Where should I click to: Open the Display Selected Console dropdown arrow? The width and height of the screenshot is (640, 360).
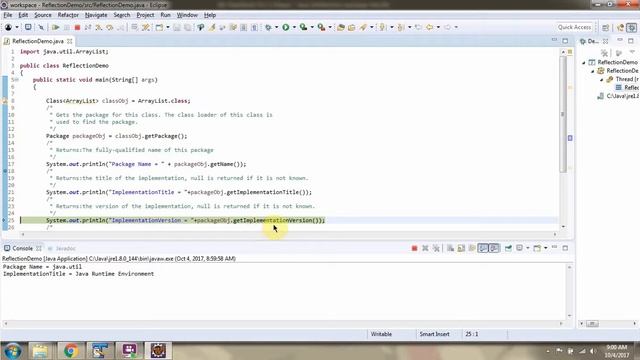click(528, 248)
